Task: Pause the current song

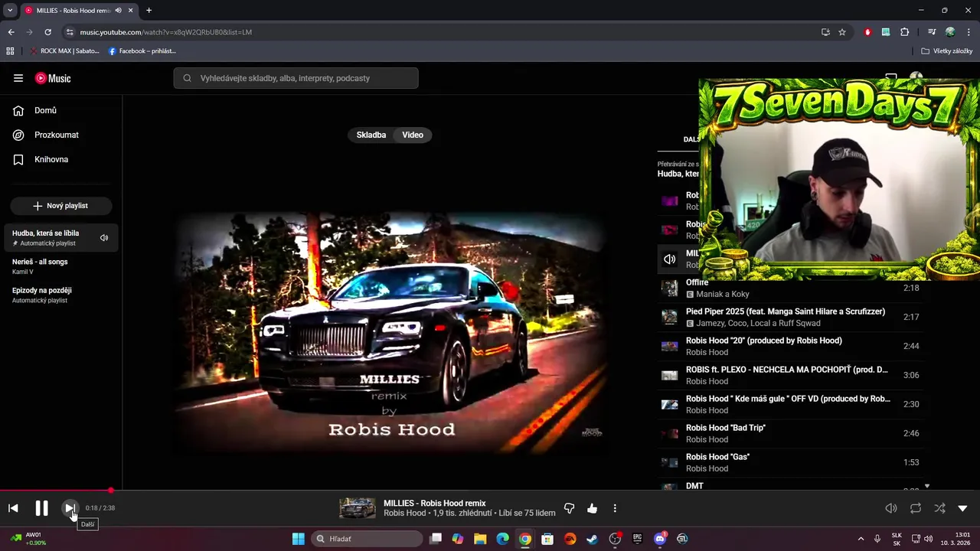Action: pyautogui.click(x=41, y=508)
